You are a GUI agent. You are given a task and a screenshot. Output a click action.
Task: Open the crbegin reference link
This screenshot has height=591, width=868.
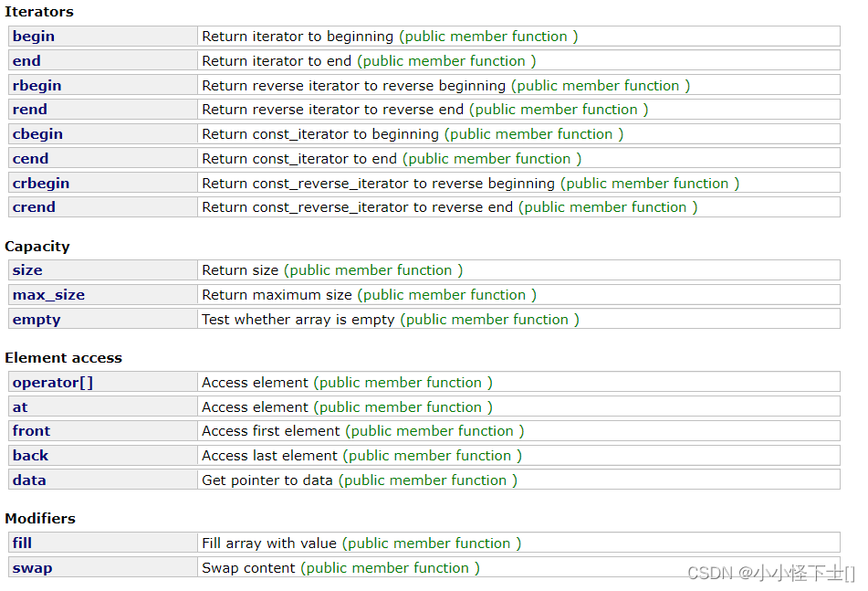(41, 184)
